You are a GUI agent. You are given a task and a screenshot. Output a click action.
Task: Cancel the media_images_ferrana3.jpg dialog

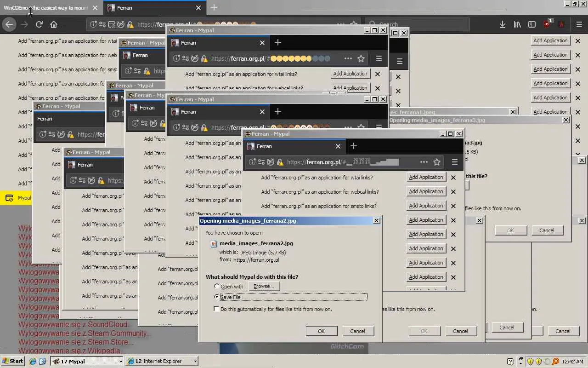click(547, 230)
